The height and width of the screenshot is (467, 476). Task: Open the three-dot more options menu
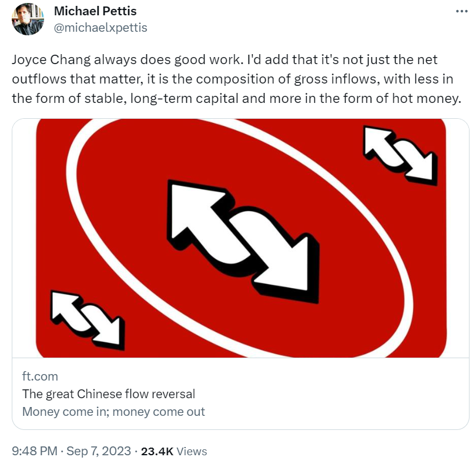point(462,12)
